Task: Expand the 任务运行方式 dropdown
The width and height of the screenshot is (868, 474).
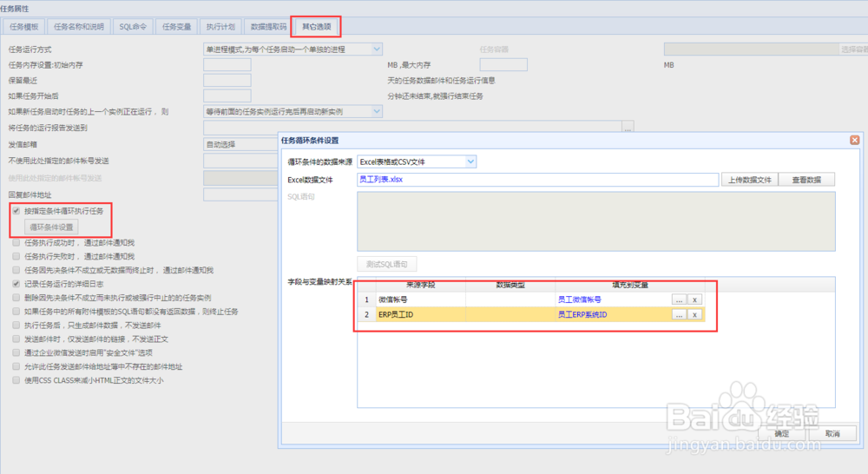Action: pos(377,49)
